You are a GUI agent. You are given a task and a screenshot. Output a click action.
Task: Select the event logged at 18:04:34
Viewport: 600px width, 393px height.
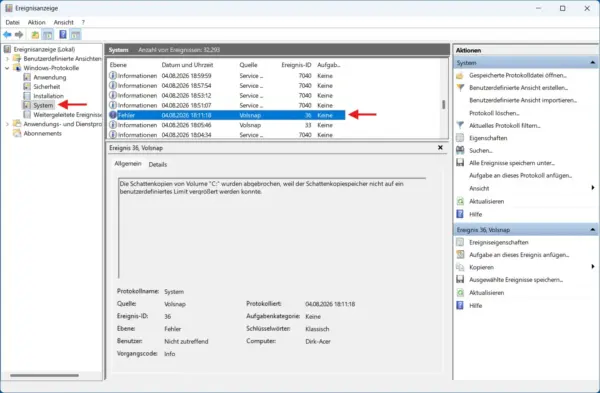(x=227, y=135)
